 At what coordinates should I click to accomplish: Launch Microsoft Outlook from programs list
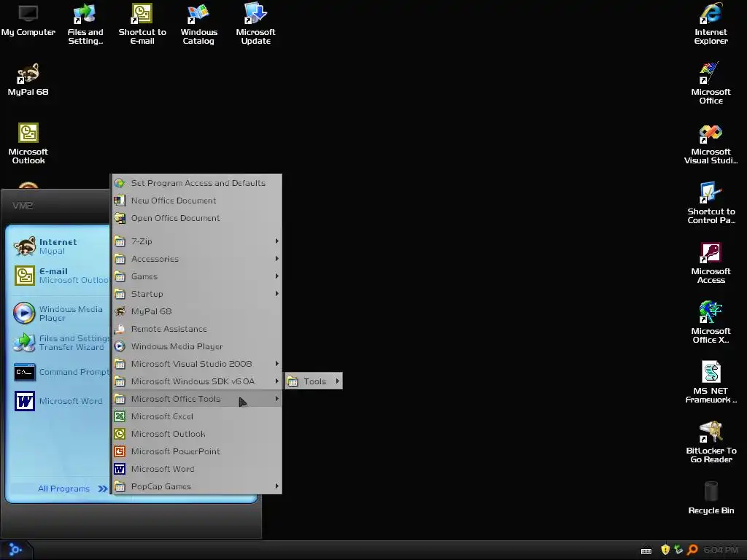(197, 434)
